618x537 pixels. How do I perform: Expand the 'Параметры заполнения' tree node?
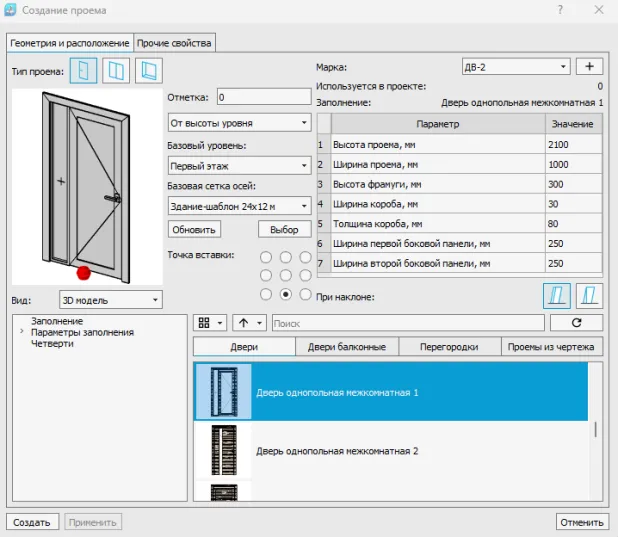coord(22,332)
